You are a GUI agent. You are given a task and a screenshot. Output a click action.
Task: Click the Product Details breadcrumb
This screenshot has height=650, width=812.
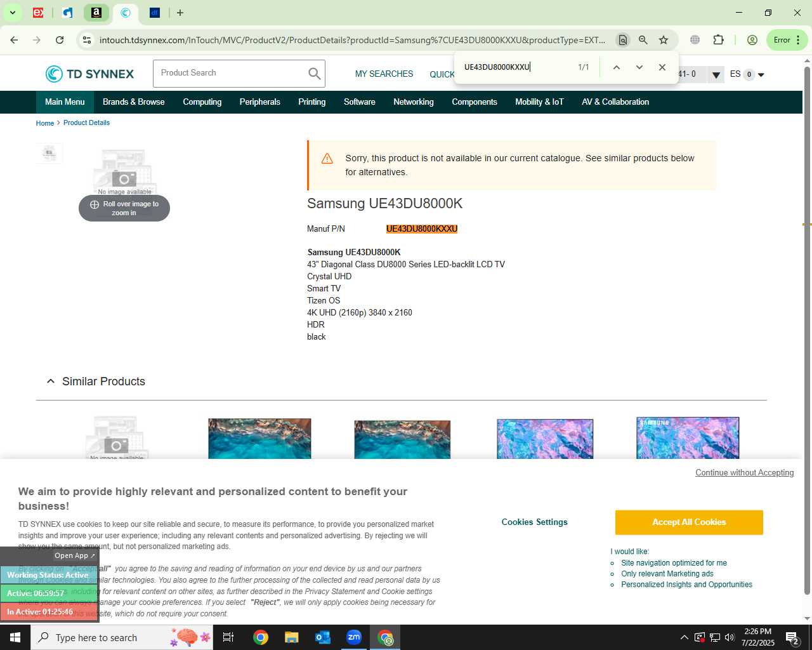[x=86, y=123]
